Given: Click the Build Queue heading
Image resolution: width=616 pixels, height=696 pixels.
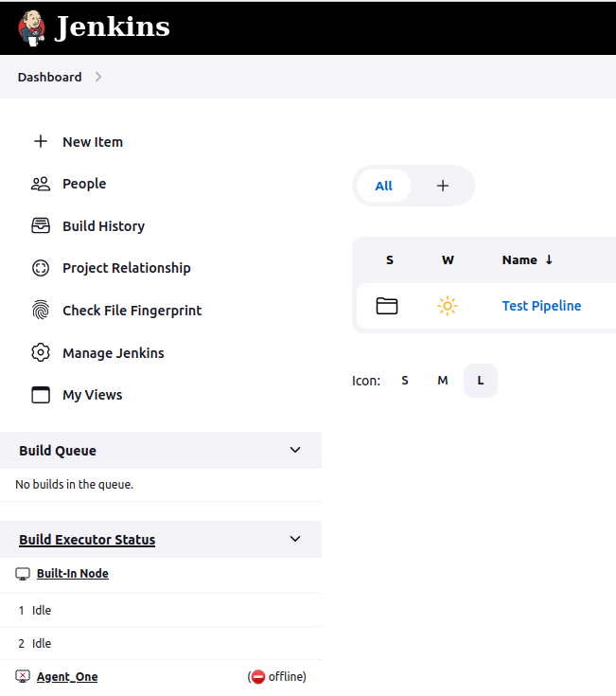Looking at the screenshot, I should coord(58,451).
